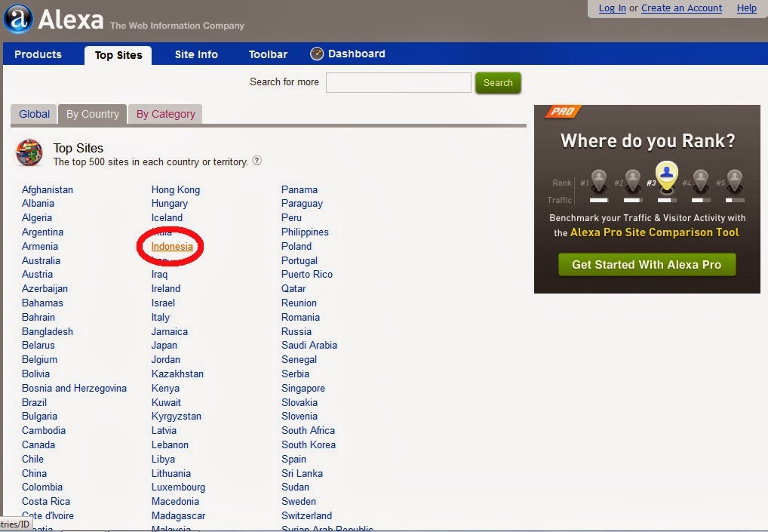The height and width of the screenshot is (532, 768).
Task: Open the Italy country link
Action: 161,318
